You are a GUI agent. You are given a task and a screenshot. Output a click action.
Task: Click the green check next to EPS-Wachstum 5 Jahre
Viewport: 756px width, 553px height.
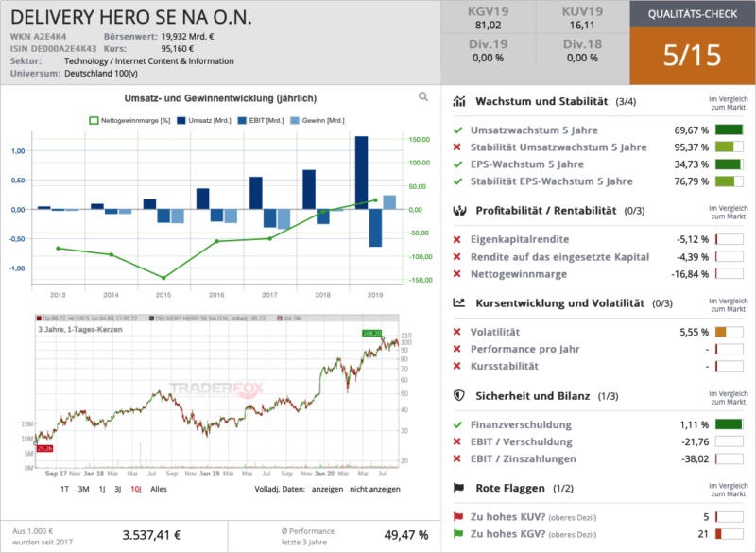[457, 164]
